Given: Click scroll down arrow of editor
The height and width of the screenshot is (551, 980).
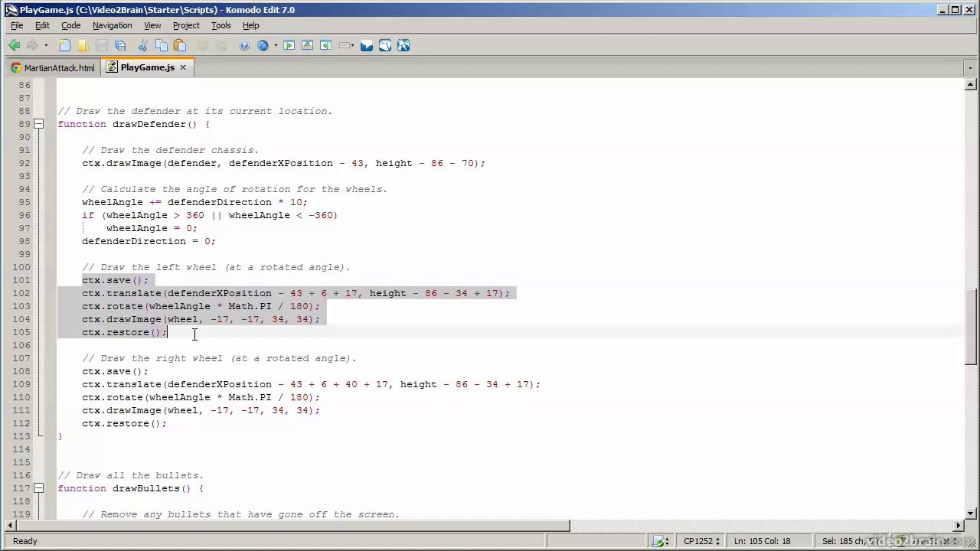Looking at the screenshot, I should 970,514.
